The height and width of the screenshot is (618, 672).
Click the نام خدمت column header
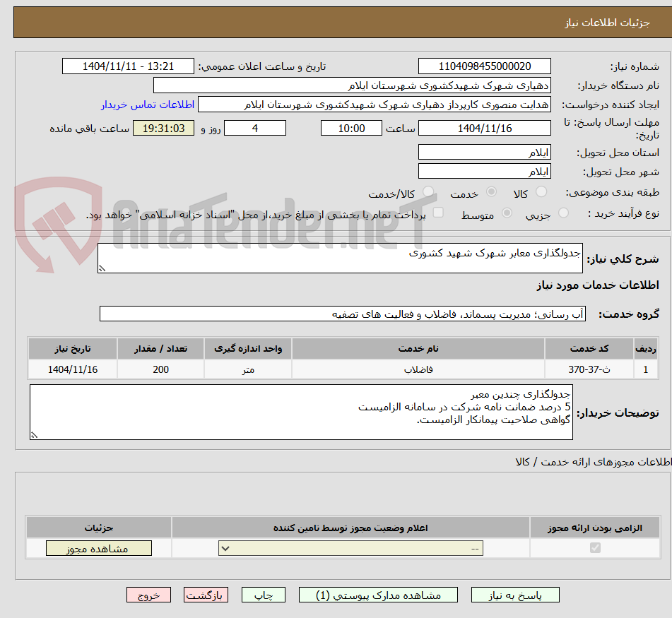point(418,349)
